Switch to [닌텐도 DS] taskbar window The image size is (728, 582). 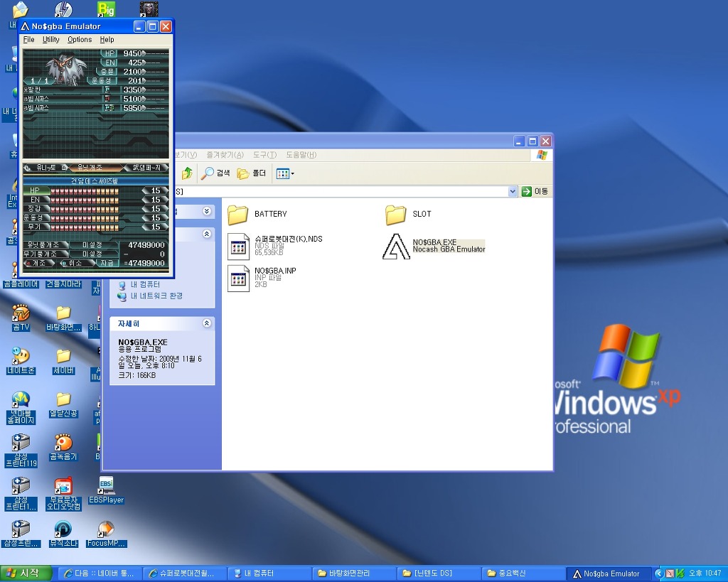(x=438, y=573)
